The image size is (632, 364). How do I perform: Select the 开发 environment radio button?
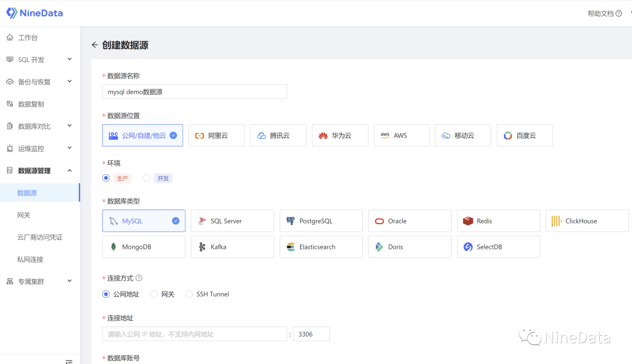pos(147,178)
